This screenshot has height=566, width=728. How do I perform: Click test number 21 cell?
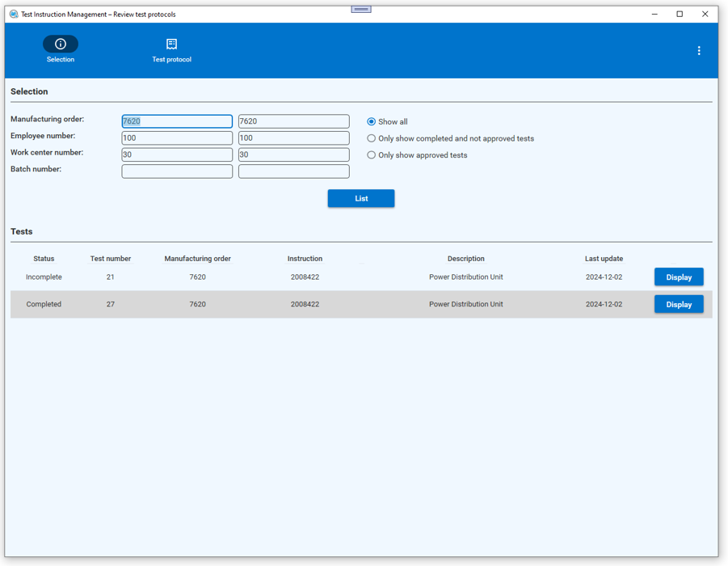tap(110, 277)
